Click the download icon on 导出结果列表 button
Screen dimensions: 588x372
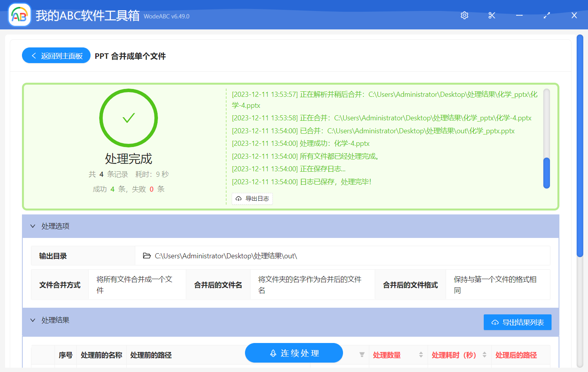point(494,322)
